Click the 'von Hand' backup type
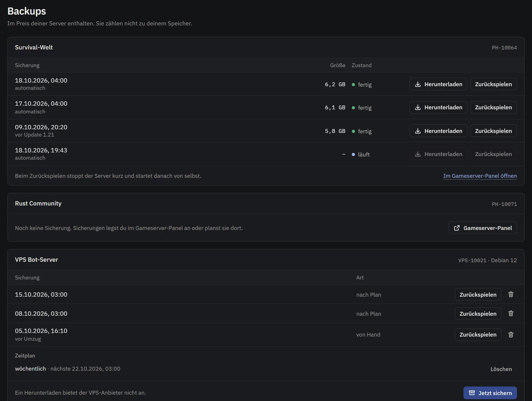Image resolution: width=532 pixels, height=401 pixels. point(368,335)
